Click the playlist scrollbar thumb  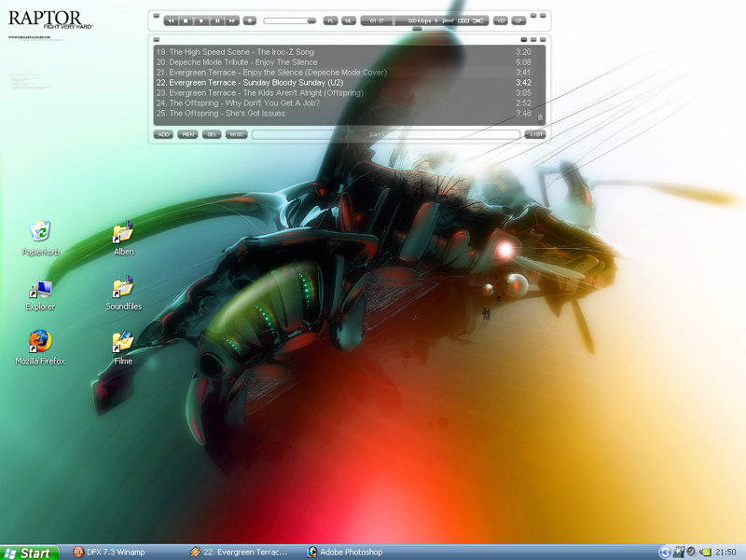tap(540, 117)
